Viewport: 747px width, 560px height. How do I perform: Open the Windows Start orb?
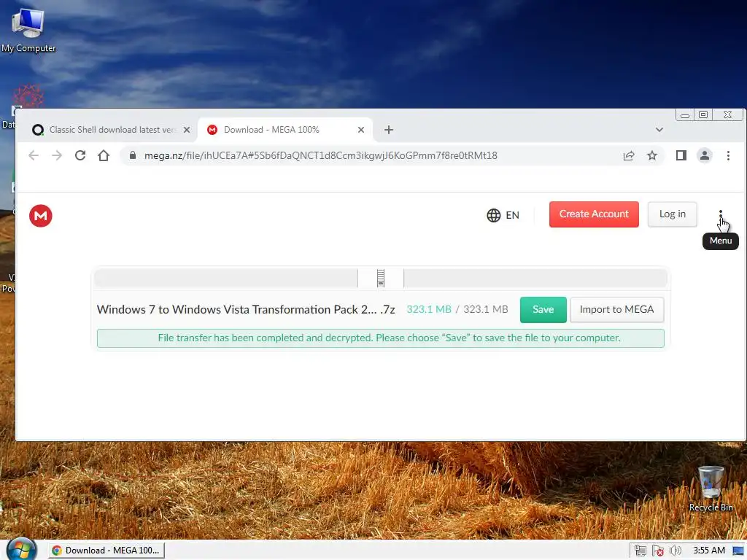[21, 550]
